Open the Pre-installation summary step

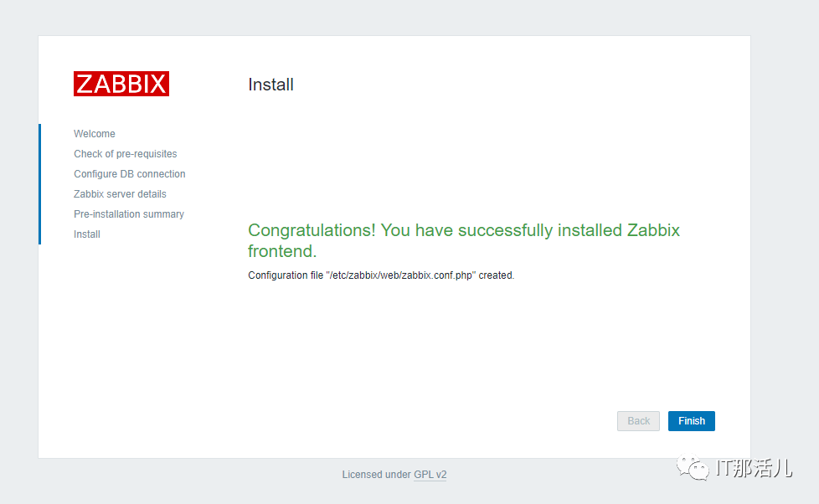pyautogui.click(x=129, y=214)
